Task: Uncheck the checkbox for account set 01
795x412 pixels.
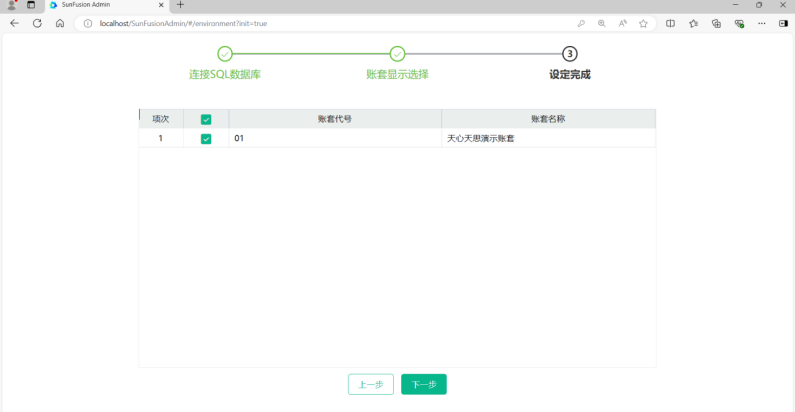Action: coord(206,138)
